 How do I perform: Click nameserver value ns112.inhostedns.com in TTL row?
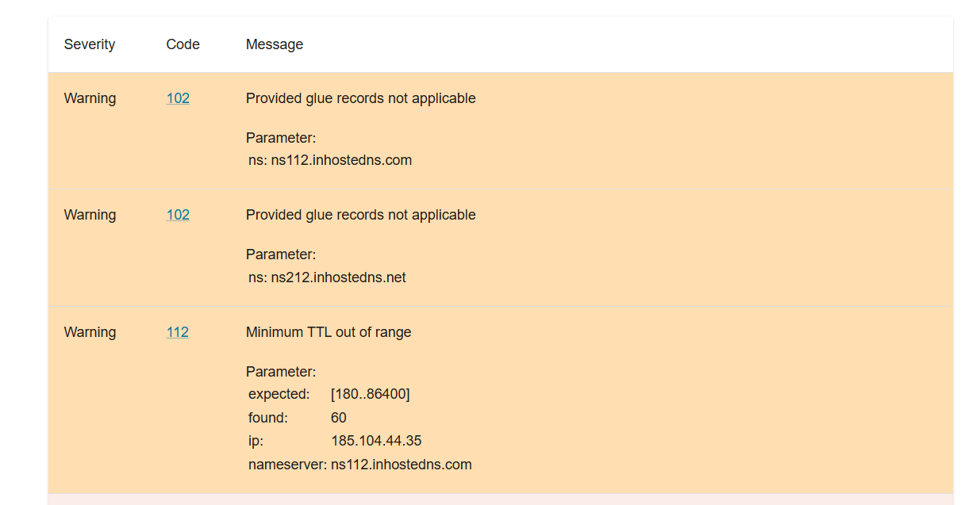click(402, 465)
